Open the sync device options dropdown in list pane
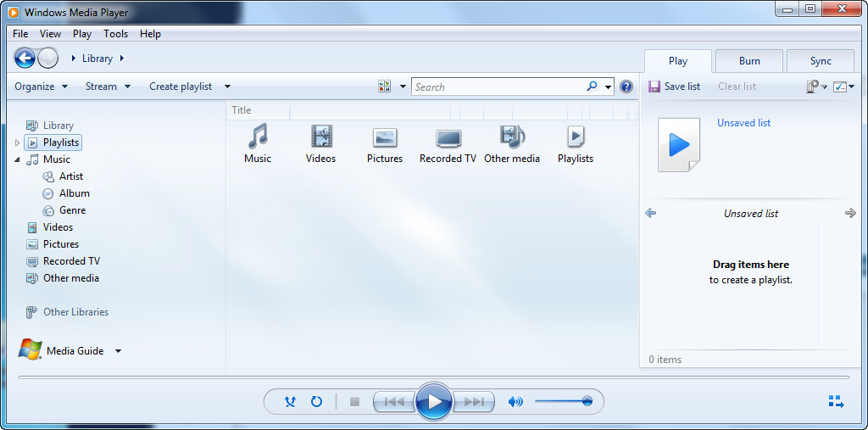The height and width of the screenshot is (430, 868). [x=816, y=87]
